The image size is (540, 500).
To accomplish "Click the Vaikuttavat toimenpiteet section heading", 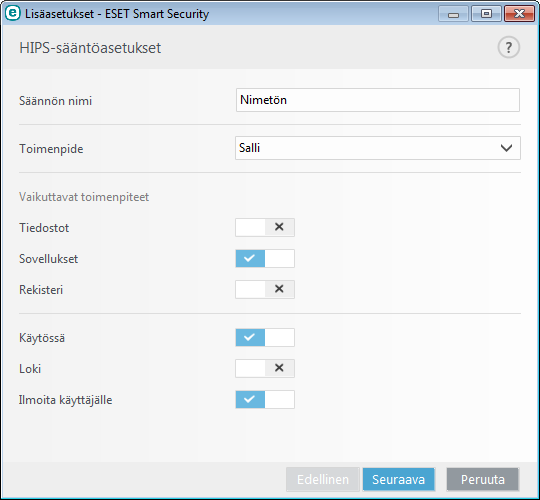I will pyautogui.click(x=84, y=197).
